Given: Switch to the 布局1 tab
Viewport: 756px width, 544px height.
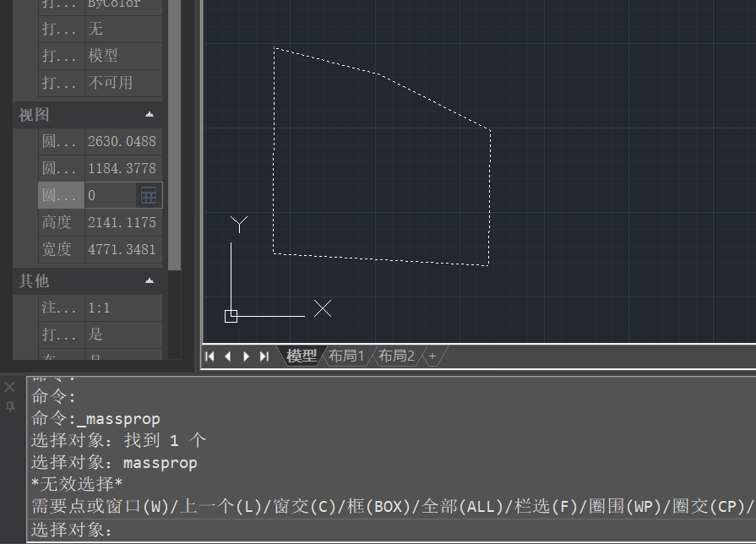Looking at the screenshot, I should coord(346,356).
